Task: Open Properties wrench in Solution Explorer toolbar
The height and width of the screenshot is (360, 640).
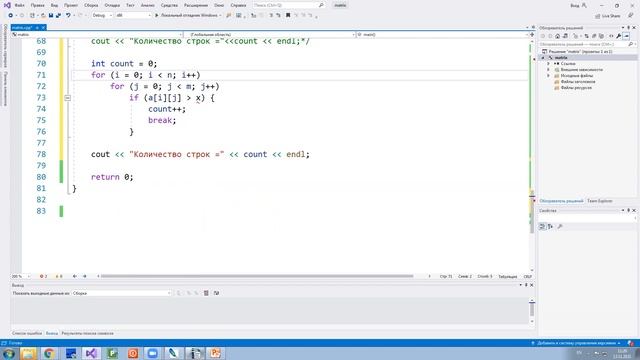Action: [619, 36]
